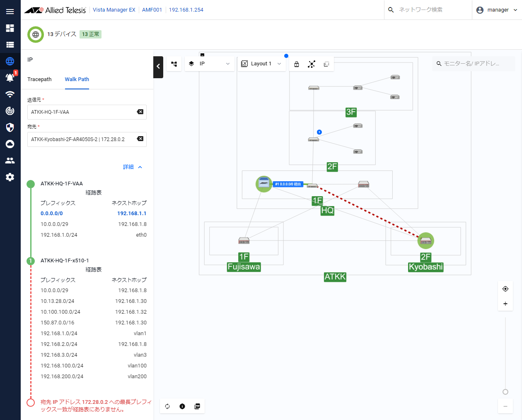Toggle the map lock icon
Image resolution: width=522 pixels, height=420 pixels.
297,64
